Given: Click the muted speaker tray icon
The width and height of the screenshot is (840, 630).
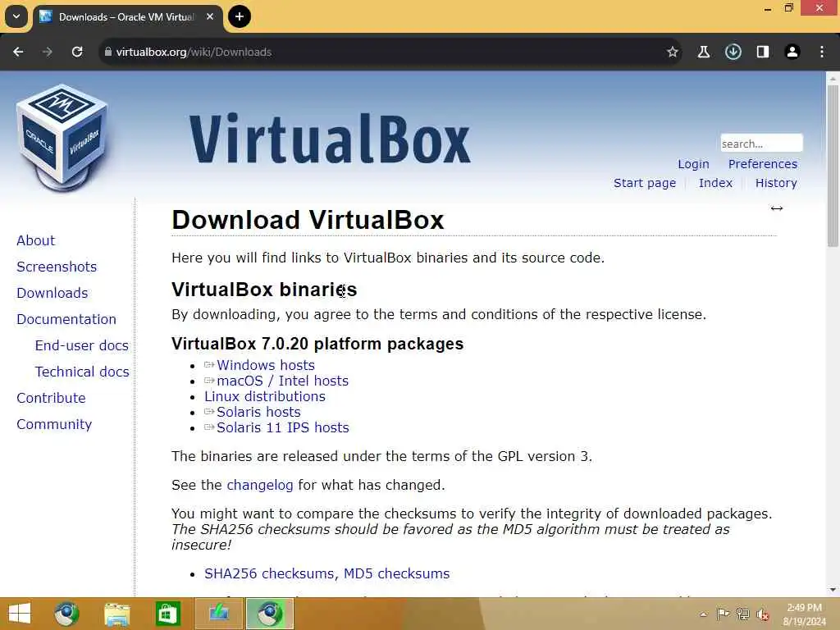Looking at the screenshot, I should click(x=762, y=614).
